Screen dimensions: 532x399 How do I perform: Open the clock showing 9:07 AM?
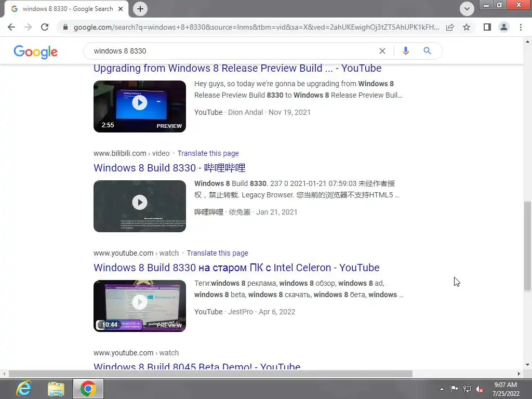pyautogui.click(x=506, y=389)
